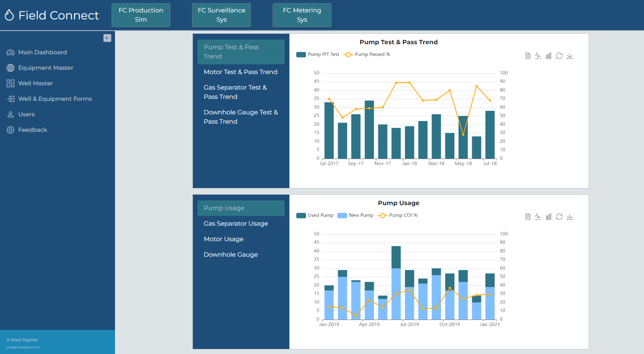Restore the Pump Test chart to default
Image resolution: width=644 pixels, height=354 pixels.
click(x=559, y=56)
